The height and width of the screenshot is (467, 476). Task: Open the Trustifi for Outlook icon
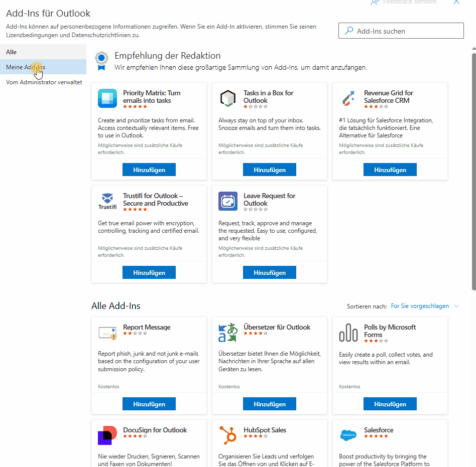(107, 201)
